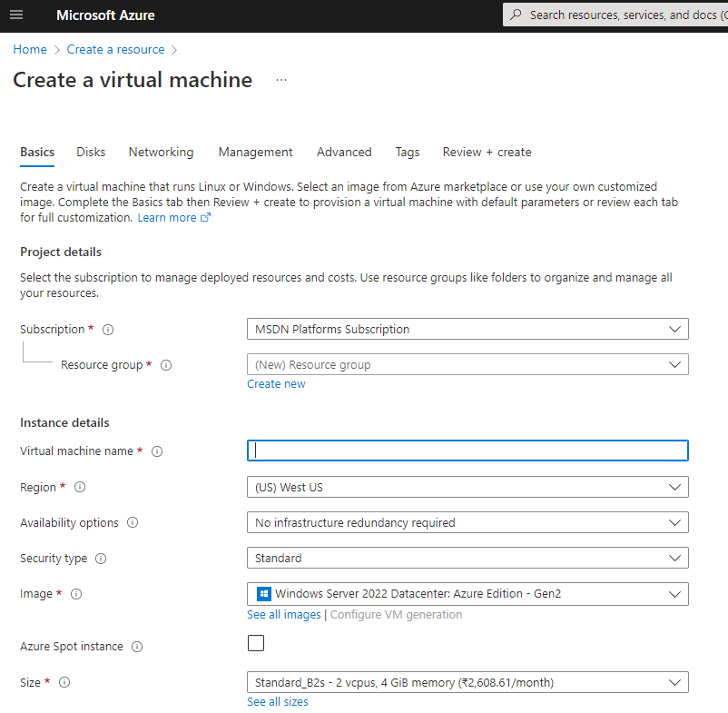This screenshot has width=728, height=713.
Task: Show info for Subscription field
Action: pyautogui.click(x=108, y=330)
